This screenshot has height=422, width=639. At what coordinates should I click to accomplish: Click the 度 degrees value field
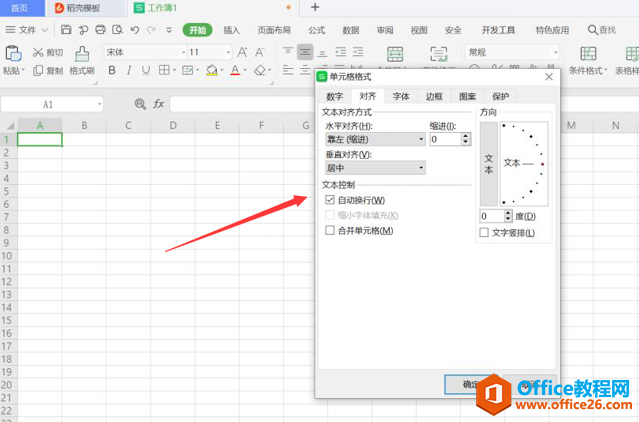[x=492, y=216]
